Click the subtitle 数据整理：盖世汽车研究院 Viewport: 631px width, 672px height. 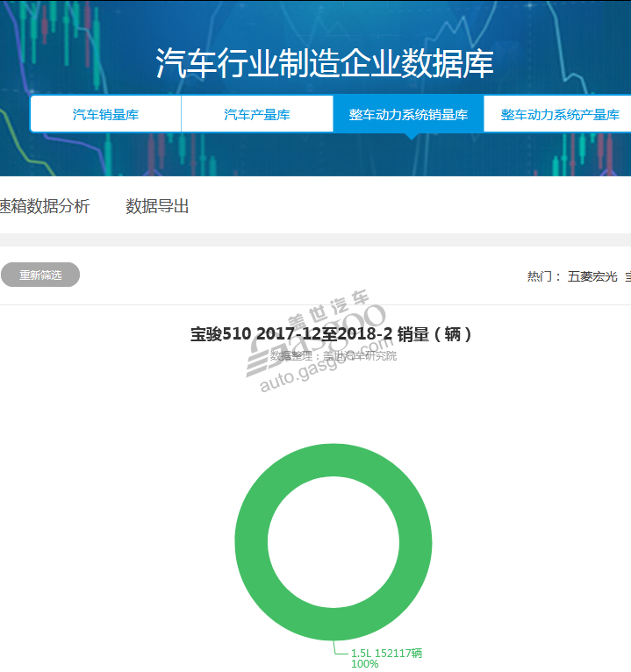pos(333,355)
